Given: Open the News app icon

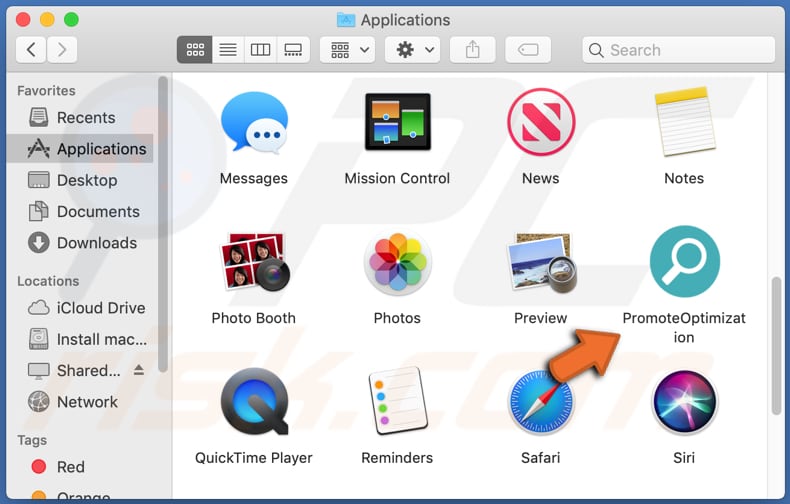Looking at the screenshot, I should pos(541,121).
